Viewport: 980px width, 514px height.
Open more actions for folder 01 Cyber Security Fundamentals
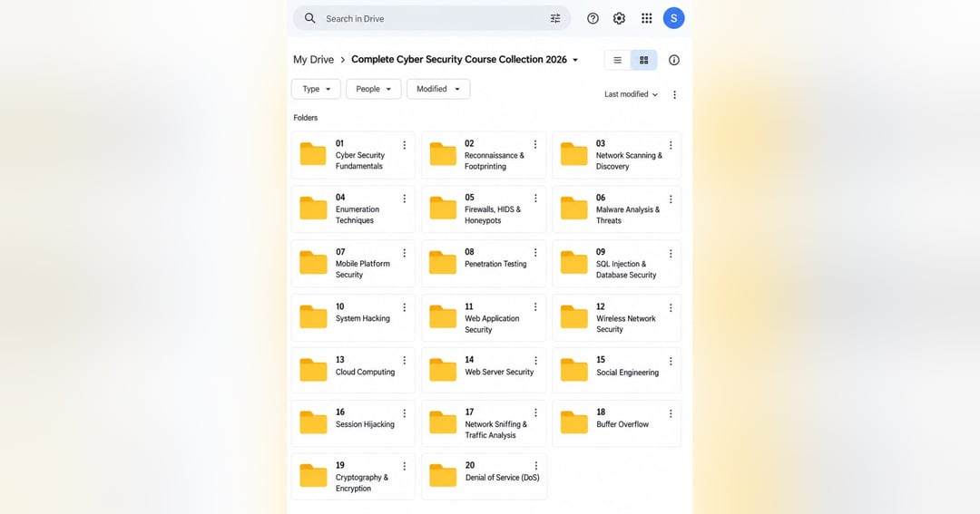(x=405, y=145)
